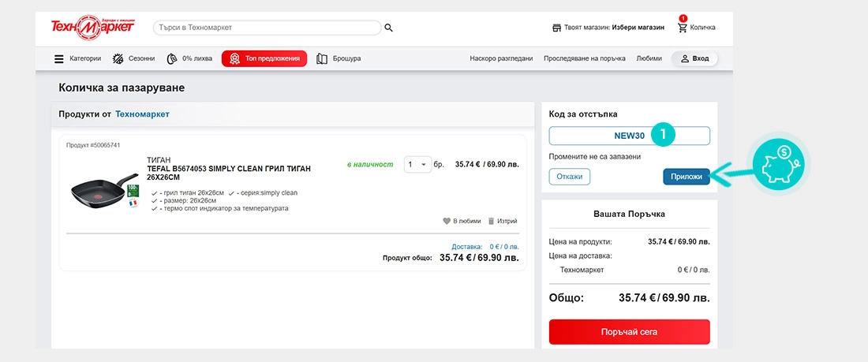Open Наскоро разгледани link
868x362 pixels.
click(502, 58)
